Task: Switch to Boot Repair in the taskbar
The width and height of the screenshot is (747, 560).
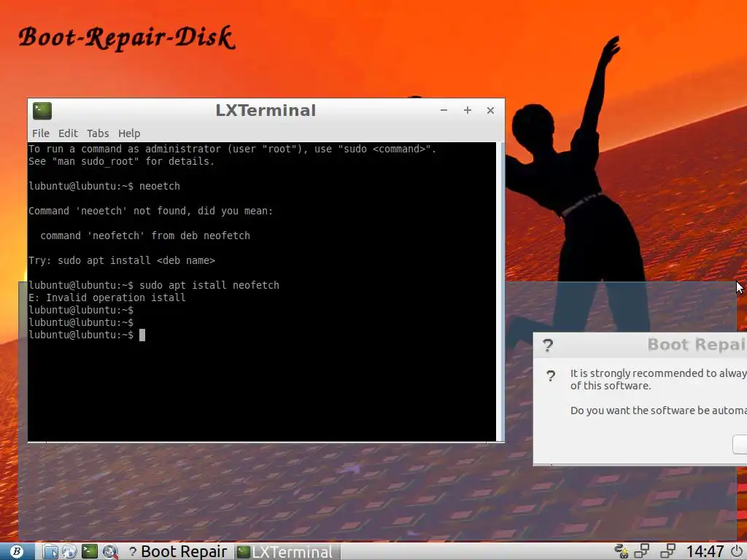Action: pyautogui.click(x=178, y=551)
